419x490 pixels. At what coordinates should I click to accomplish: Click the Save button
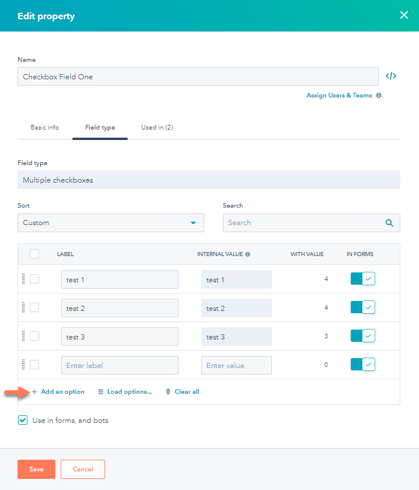pos(36,469)
